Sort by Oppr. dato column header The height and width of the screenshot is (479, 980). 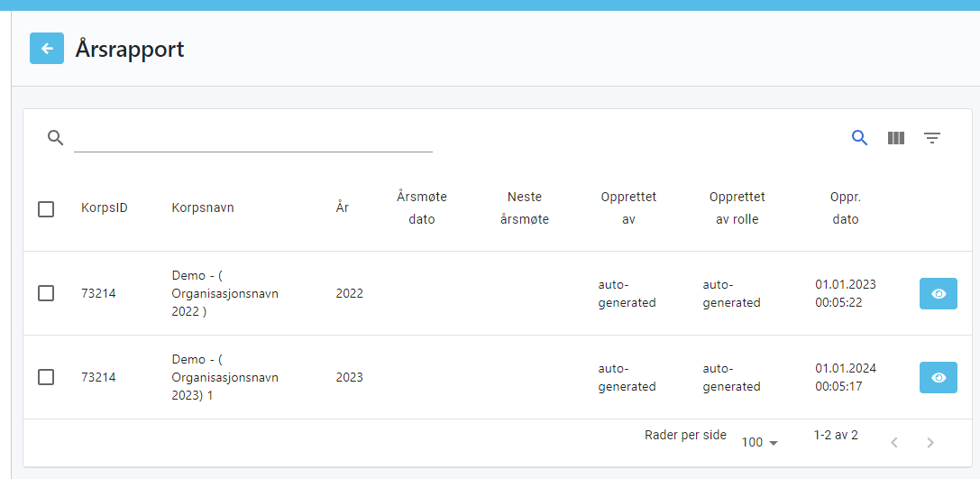[x=845, y=207]
